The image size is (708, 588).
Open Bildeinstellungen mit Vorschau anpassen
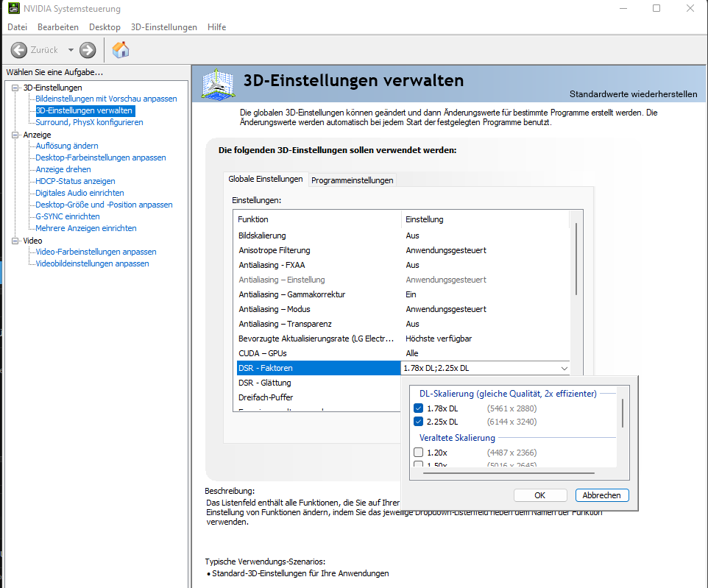106,99
